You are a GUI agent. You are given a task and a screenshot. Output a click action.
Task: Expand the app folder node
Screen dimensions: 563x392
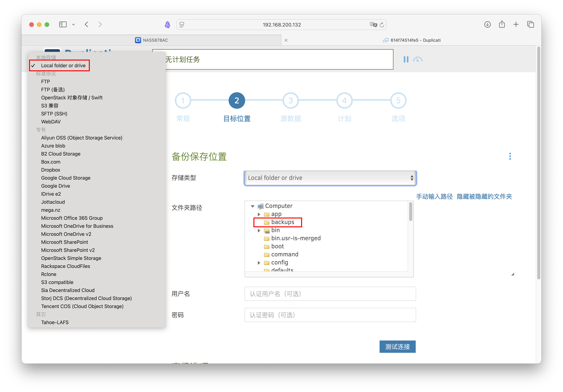pos(259,214)
